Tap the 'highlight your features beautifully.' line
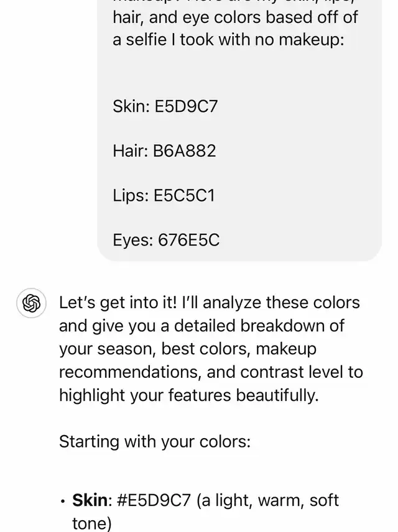The height and width of the screenshot is (532, 398). click(x=189, y=395)
